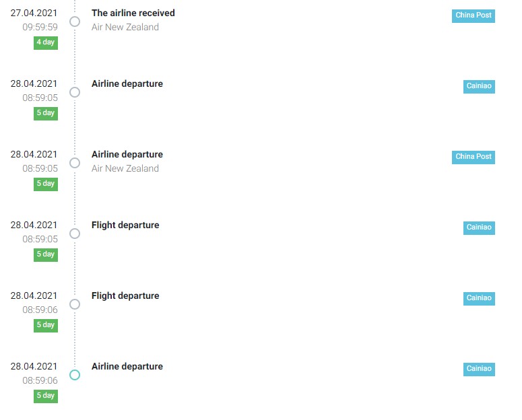Image resolution: width=522 pixels, height=420 pixels.
Task: Click the Cainiao badge on Flight departure at 08:59:05
Action: click(x=479, y=228)
